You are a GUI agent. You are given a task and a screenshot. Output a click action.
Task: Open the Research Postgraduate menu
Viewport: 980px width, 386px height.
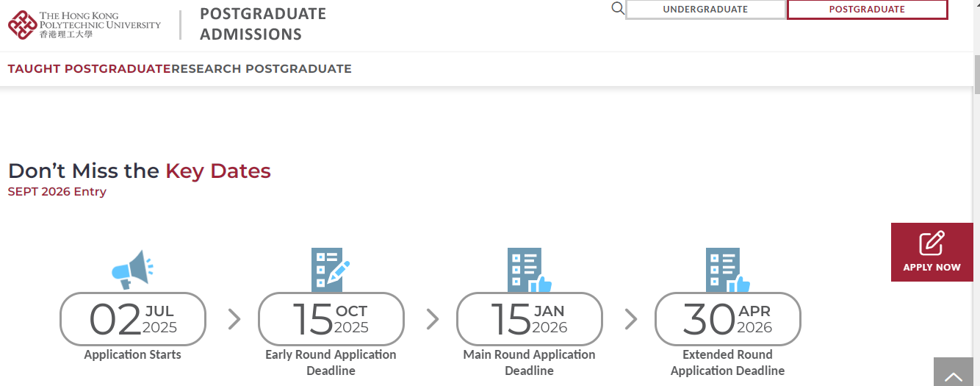pos(262,69)
